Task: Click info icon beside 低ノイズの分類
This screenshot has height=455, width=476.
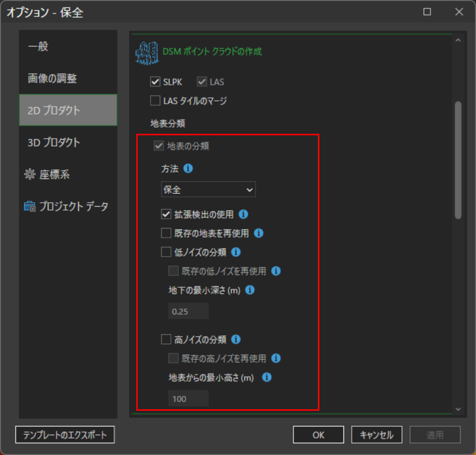Action: tap(236, 252)
